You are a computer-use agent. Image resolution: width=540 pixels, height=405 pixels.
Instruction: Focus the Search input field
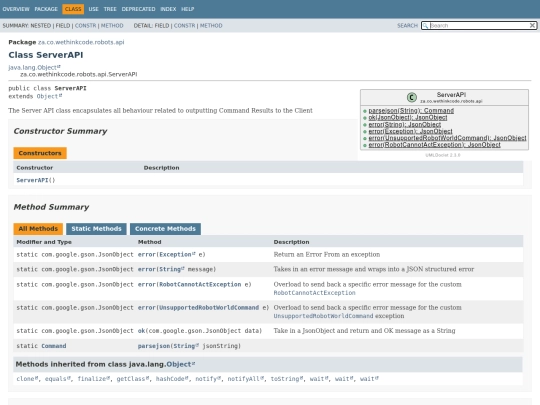click(x=479, y=25)
